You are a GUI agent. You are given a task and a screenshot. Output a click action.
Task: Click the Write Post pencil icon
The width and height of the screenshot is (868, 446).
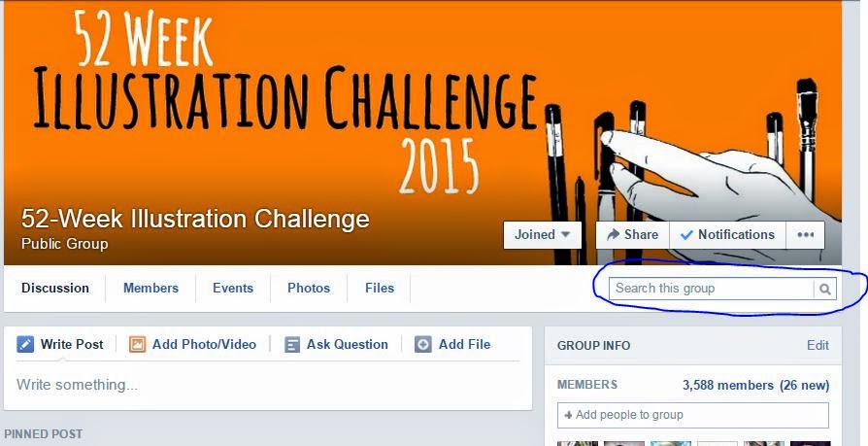click(25, 344)
